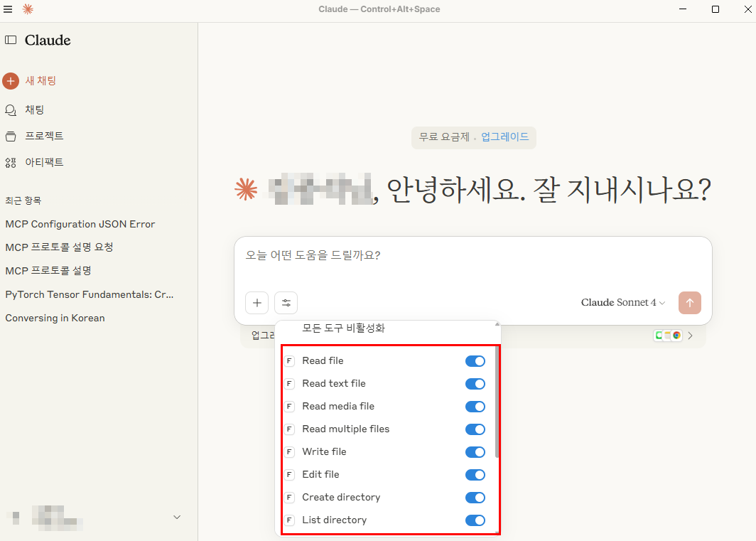Click the 아티팩트 shapes icon

[11, 162]
